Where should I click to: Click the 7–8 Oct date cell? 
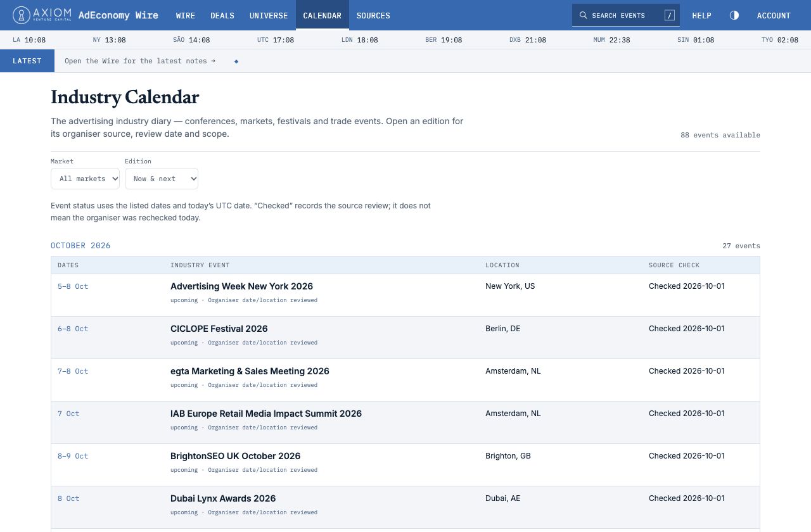(x=73, y=371)
